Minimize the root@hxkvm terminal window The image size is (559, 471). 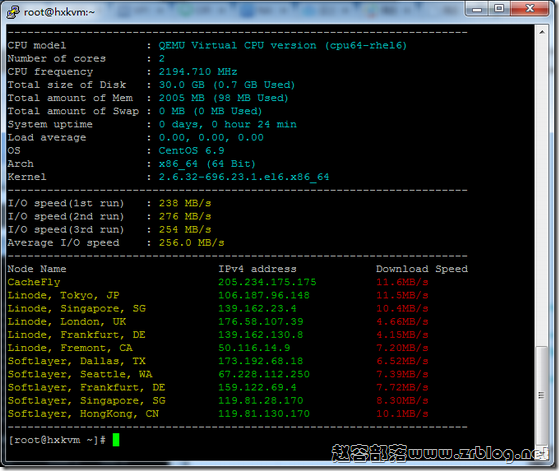pyautogui.click(x=477, y=9)
